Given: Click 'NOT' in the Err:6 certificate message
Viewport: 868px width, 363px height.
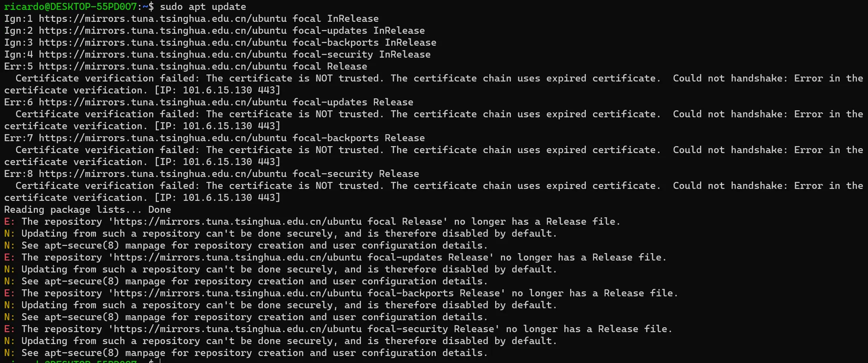Looking at the screenshot, I should (x=324, y=114).
